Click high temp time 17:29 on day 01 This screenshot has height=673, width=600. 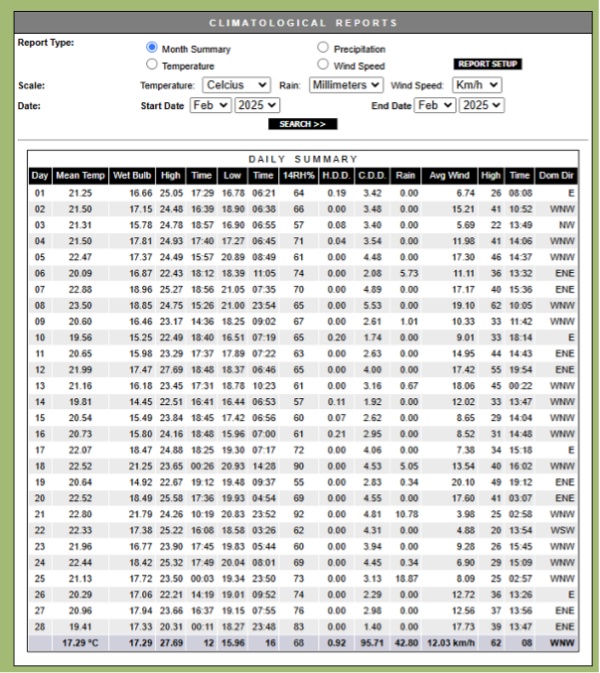pyautogui.click(x=202, y=193)
